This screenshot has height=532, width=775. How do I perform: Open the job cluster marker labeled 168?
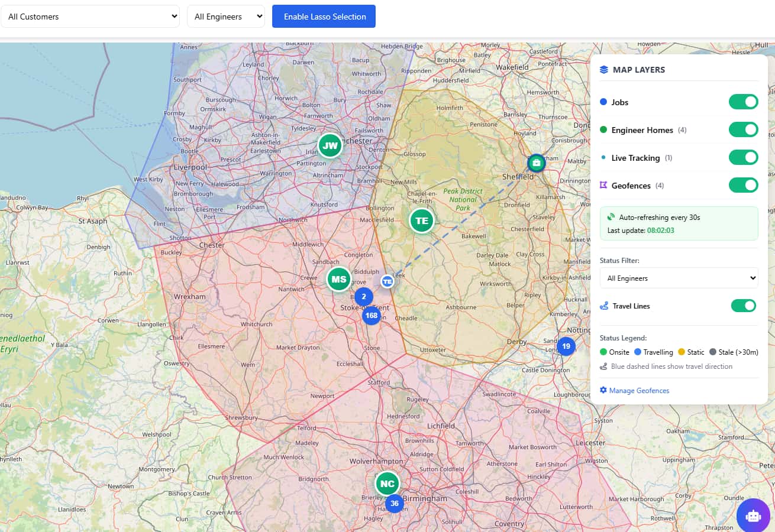coord(372,316)
